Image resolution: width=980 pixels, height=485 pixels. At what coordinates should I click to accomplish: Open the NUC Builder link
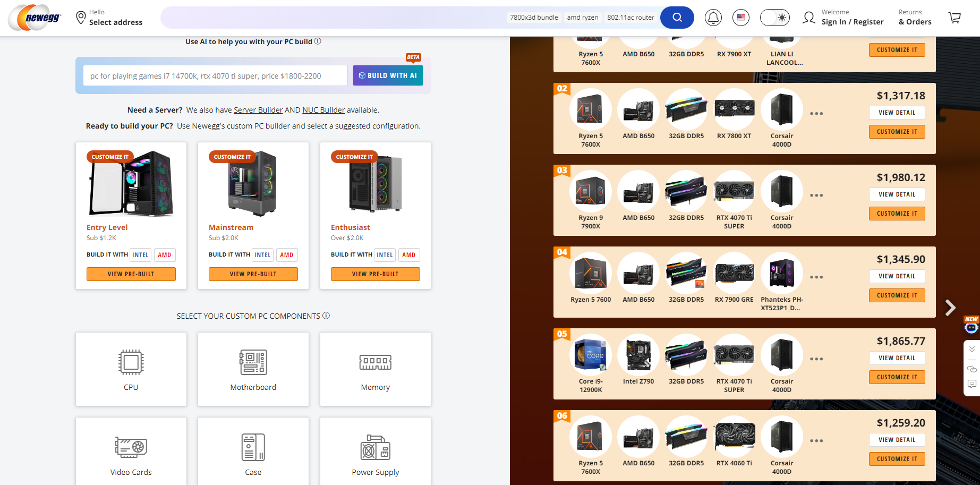[323, 110]
